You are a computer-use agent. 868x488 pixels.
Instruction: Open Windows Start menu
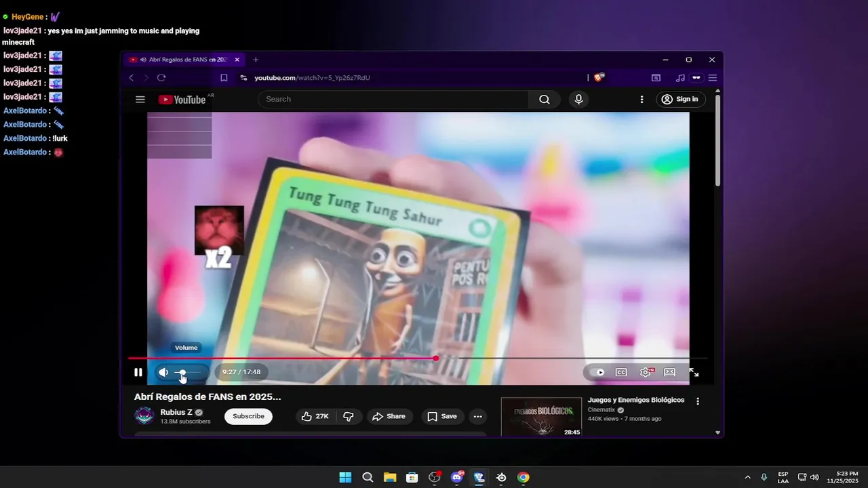345,477
